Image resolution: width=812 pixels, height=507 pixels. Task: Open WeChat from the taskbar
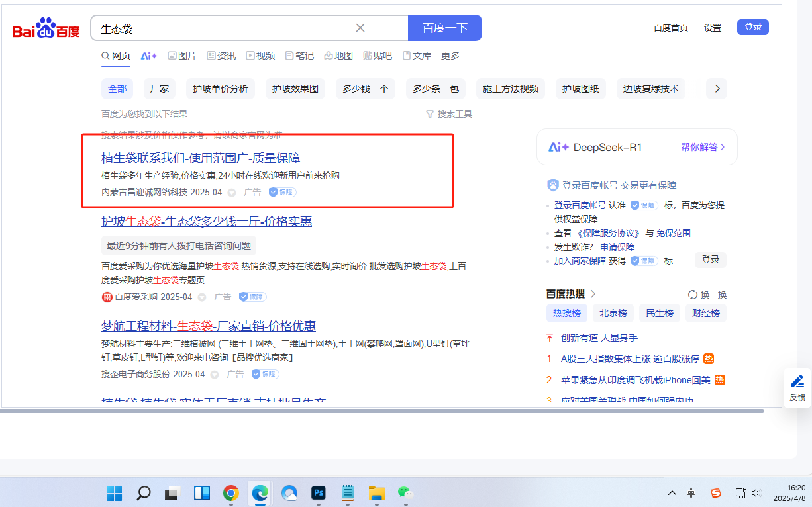405,493
